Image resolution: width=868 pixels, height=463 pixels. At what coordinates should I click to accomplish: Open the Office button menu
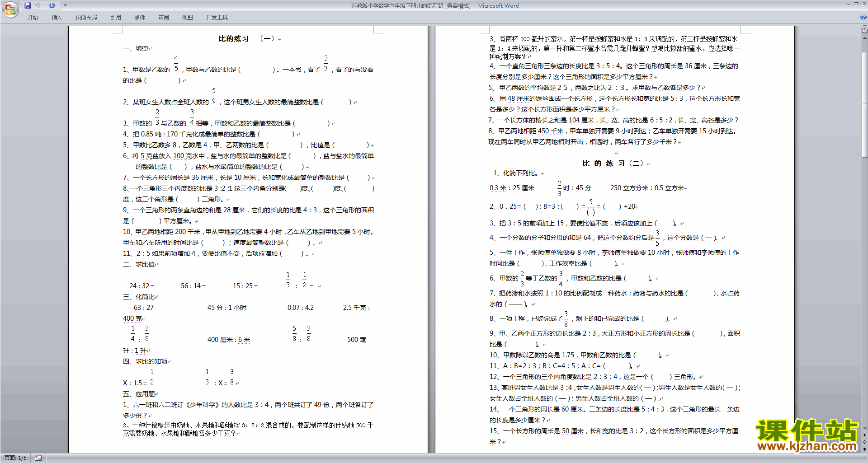(10, 9)
